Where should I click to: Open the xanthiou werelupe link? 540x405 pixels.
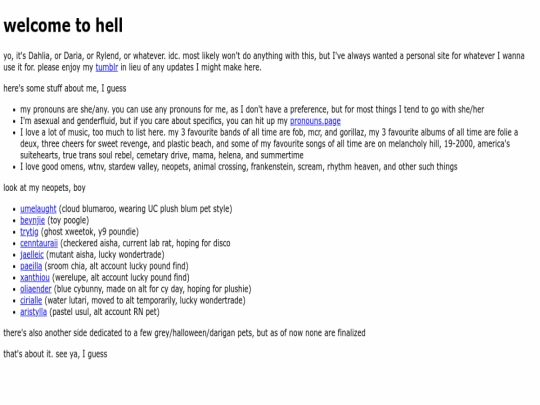35,278
